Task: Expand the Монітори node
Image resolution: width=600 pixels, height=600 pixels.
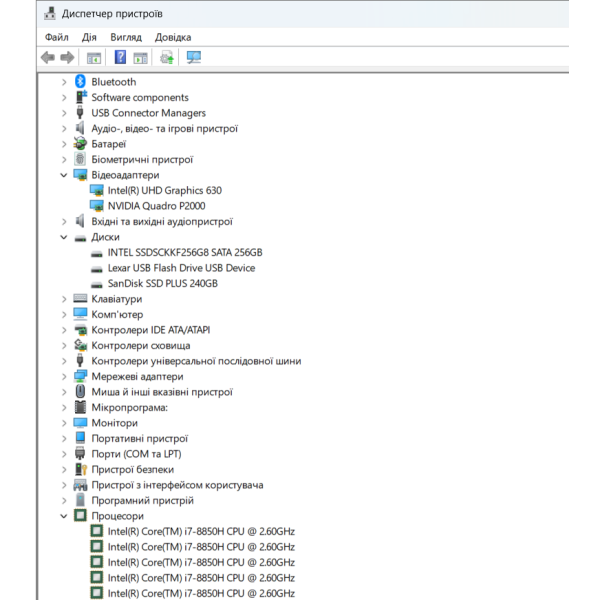Action: (x=64, y=423)
